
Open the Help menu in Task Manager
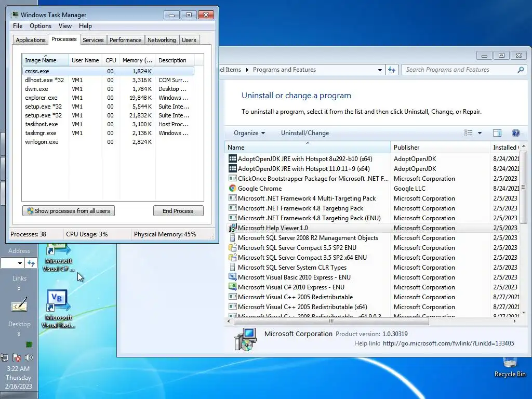click(x=85, y=26)
